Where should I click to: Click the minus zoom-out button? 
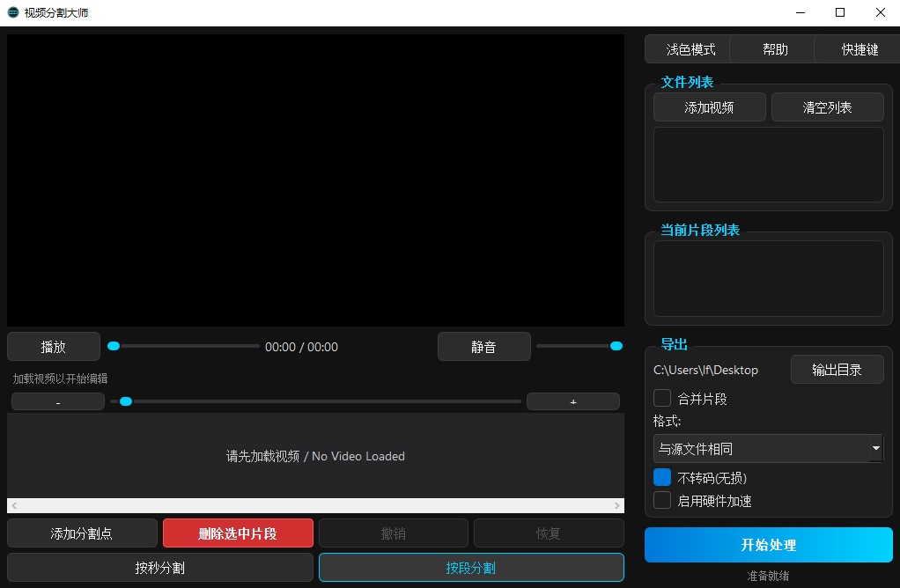(x=57, y=401)
